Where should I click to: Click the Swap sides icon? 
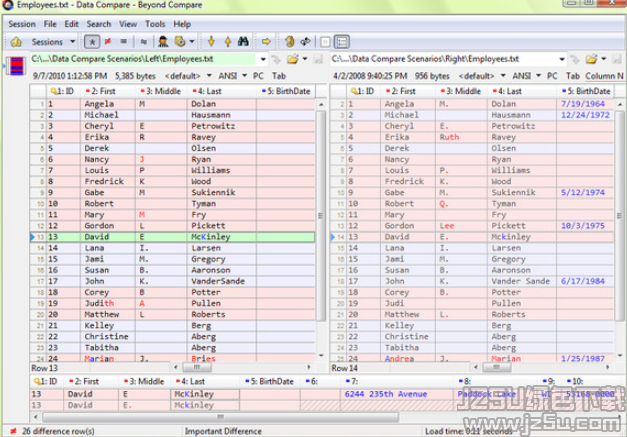coord(306,41)
